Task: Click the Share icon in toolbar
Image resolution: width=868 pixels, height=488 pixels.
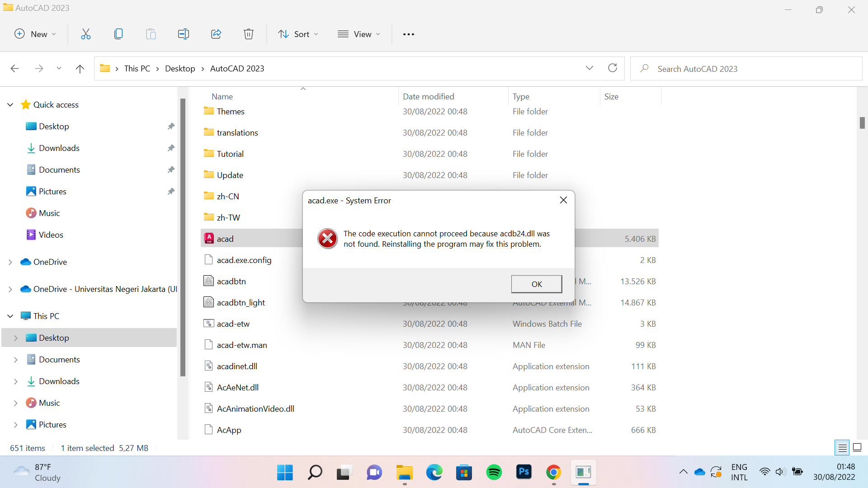Action: (216, 34)
